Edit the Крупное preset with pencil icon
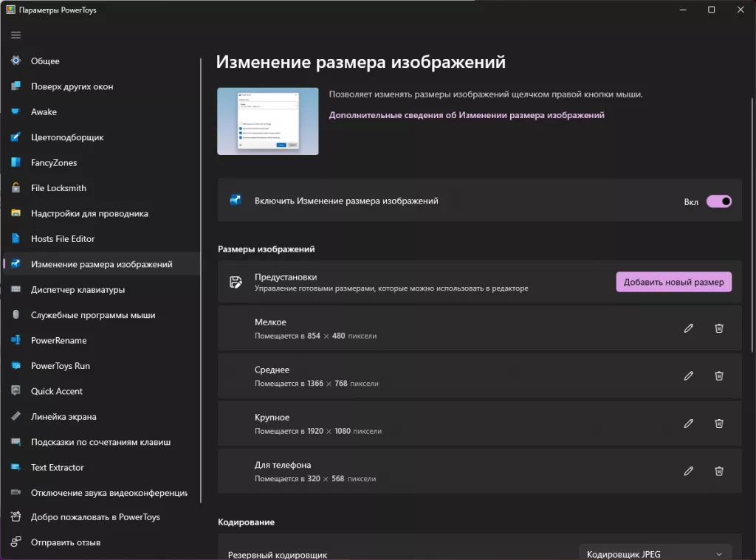The width and height of the screenshot is (756, 560). pyautogui.click(x=688, y=424)
